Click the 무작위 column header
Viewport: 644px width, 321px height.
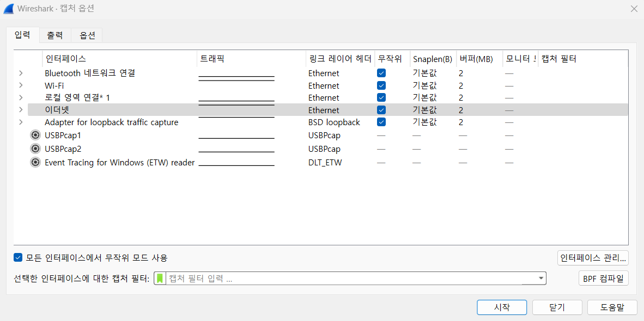pyautogui.click(x=392, y=59)
